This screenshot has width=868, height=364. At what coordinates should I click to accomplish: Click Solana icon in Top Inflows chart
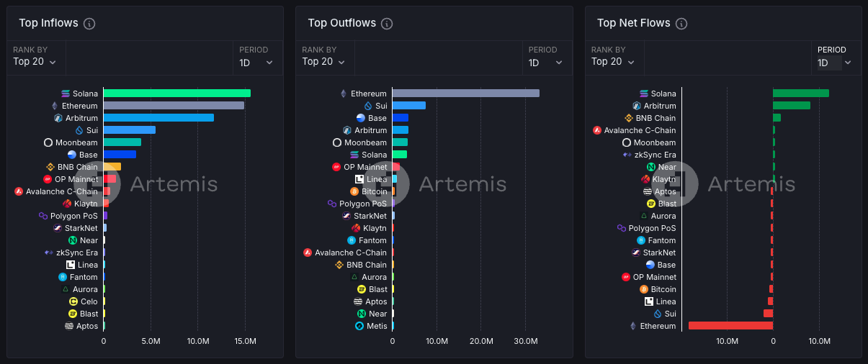(x=66, y=94)
